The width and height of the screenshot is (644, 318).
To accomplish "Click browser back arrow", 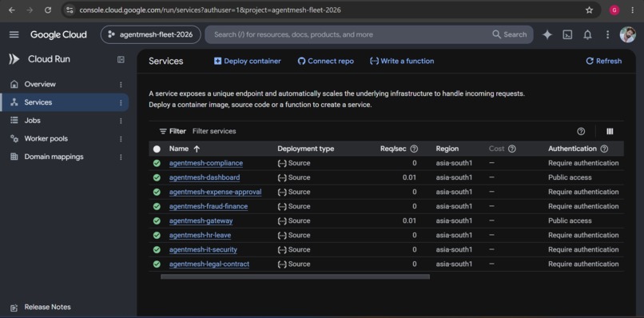I will [11, 10].
